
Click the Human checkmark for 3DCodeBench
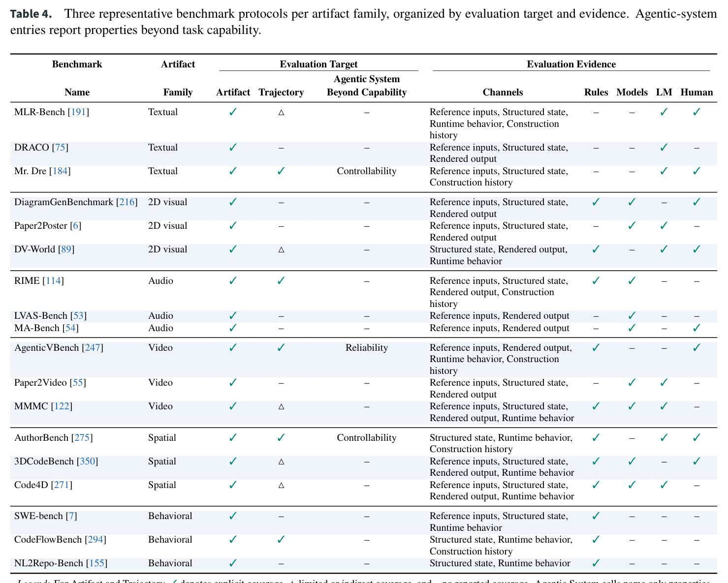[x=696, y=461]
